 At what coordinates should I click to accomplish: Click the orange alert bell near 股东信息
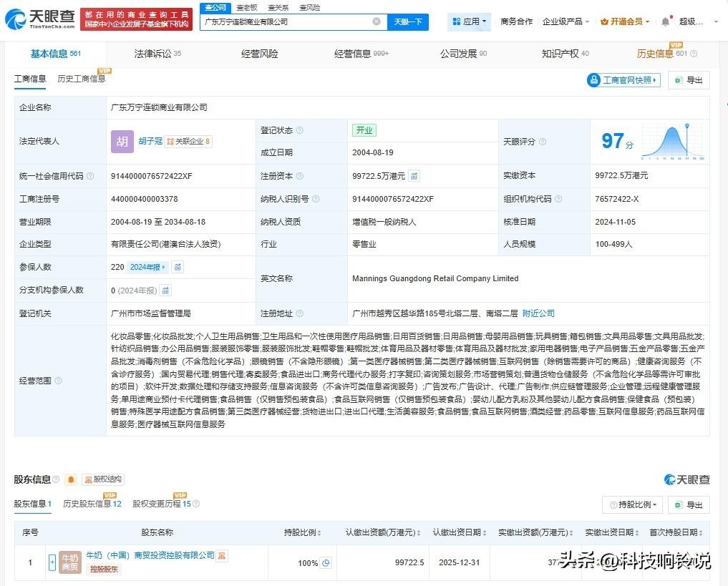[x=71, y=479]
